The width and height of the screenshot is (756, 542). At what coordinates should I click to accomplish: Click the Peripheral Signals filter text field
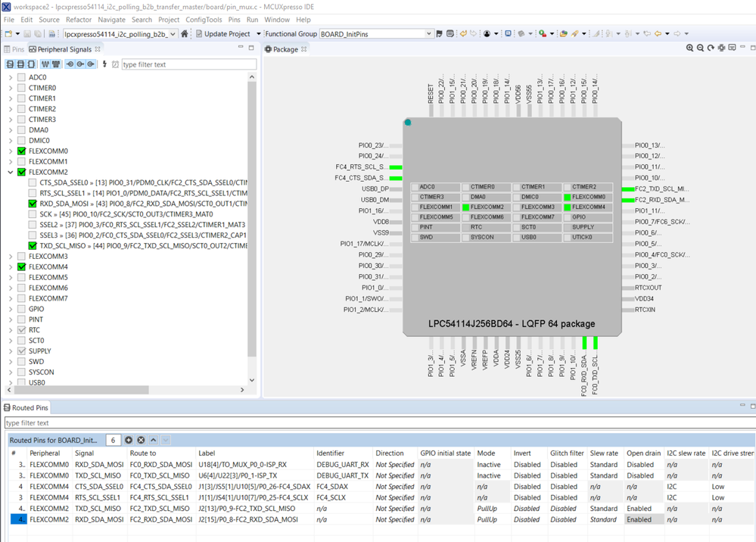(x=189, y=64)
